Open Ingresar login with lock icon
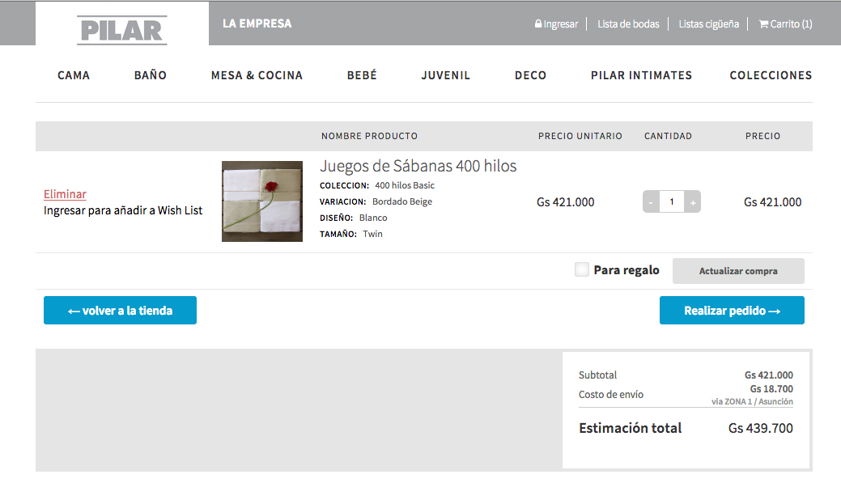 (x=556, y=24)
